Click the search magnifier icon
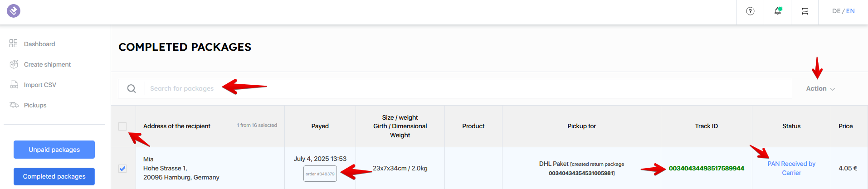 click(x=132, y=88)
